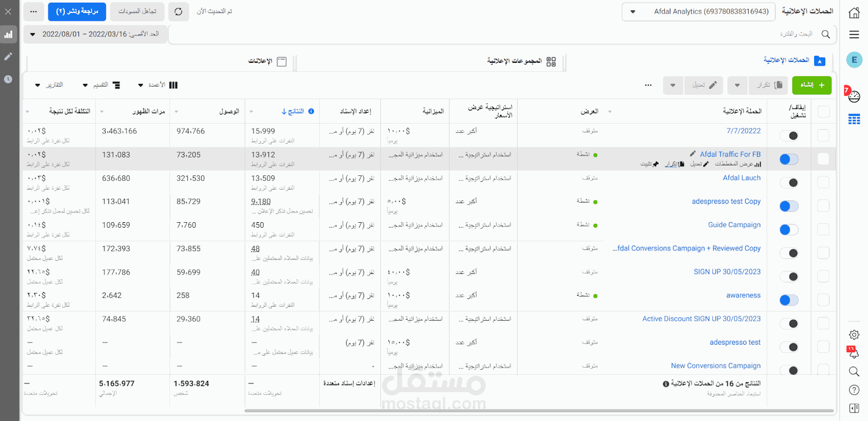Viewport: 868px width, 421px height.
Task: Open the التقسيم breakdown dropdown
Action: [x=101, y=85]
